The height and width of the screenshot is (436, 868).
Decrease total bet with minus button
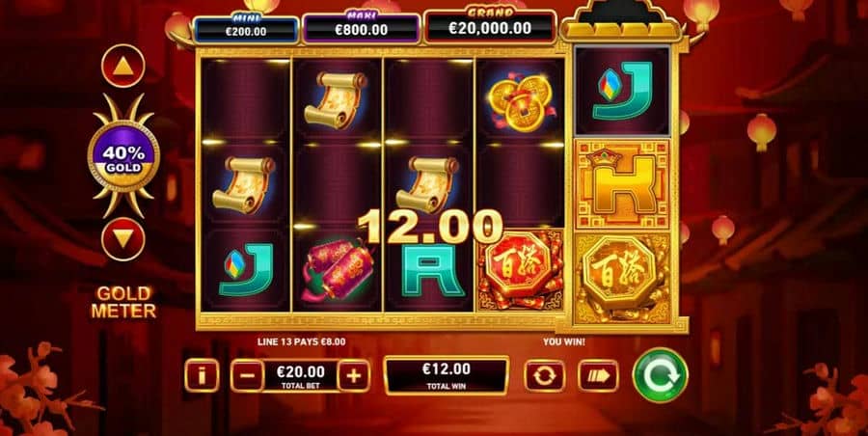click(x=247, y=376)
